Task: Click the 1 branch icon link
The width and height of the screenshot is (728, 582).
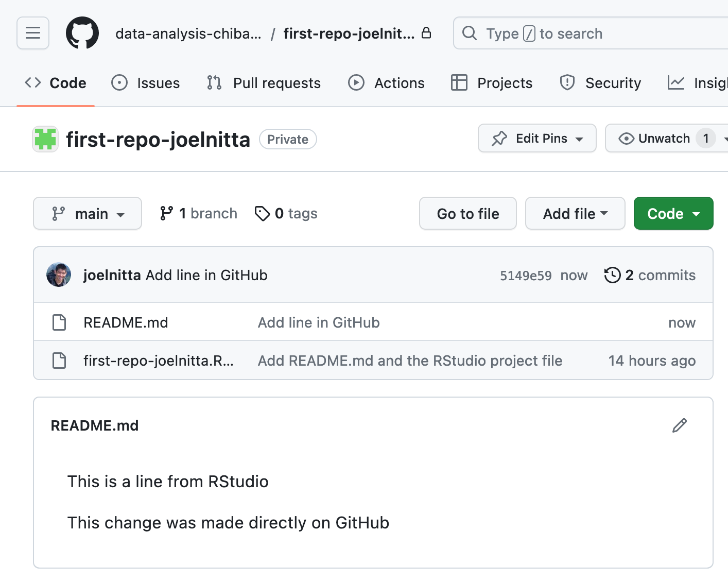Action: pos(166,213)
